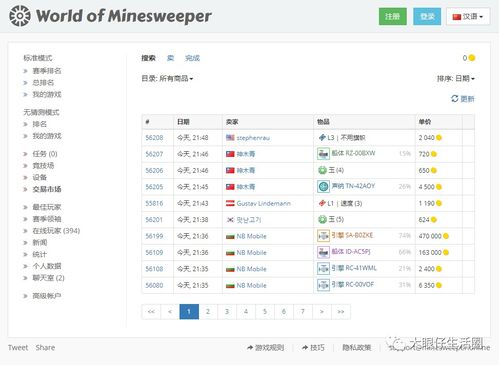
Task: Click the green 注册 register button
Action: (x=393, y=16)
